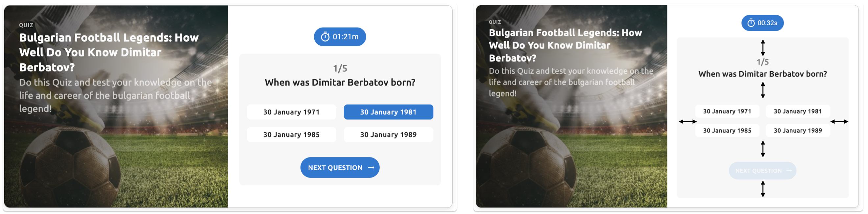Viewport: 868px width, 214px height.
Task: Pick 30 January 1989 in the 01:21m quiz
Action: click(x=388, y=135)
